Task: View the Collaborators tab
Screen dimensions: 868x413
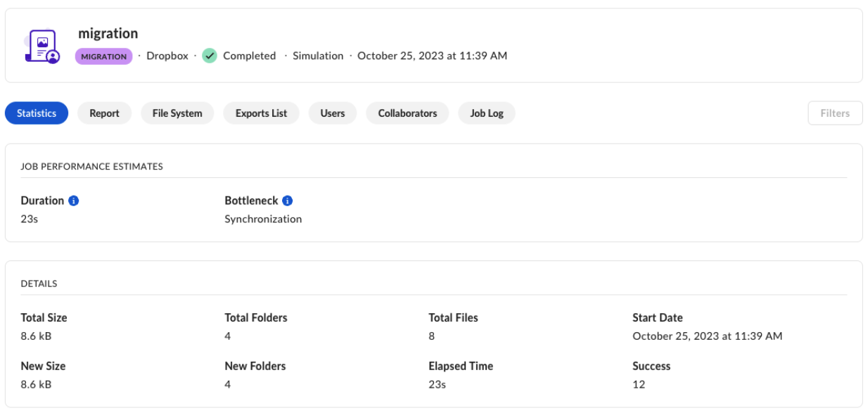Action: (407, 113)
